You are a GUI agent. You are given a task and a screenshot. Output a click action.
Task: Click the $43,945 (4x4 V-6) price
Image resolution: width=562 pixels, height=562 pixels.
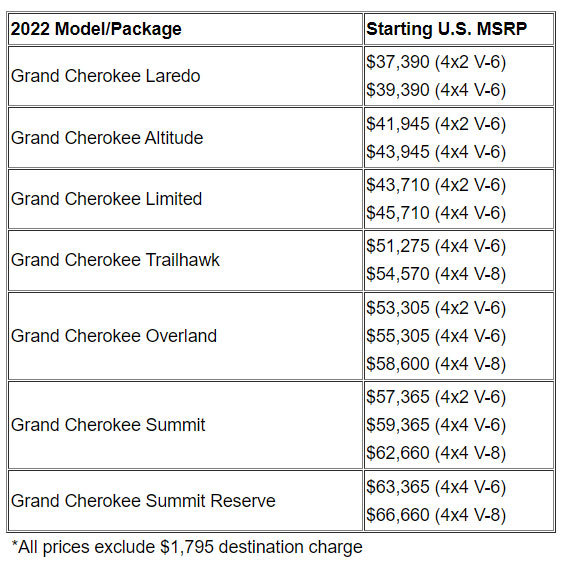436,152
